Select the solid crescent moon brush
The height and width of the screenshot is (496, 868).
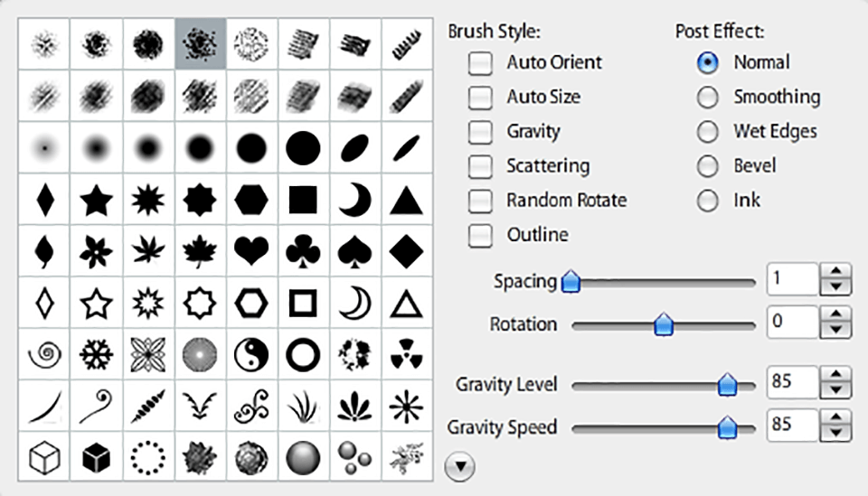click(x=354, y=200)
